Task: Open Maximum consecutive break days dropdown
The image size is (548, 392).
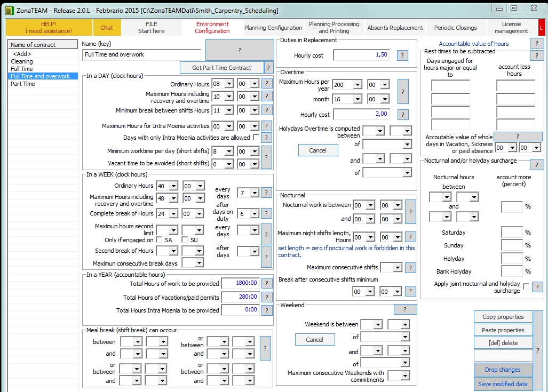Action: (199, 263)
